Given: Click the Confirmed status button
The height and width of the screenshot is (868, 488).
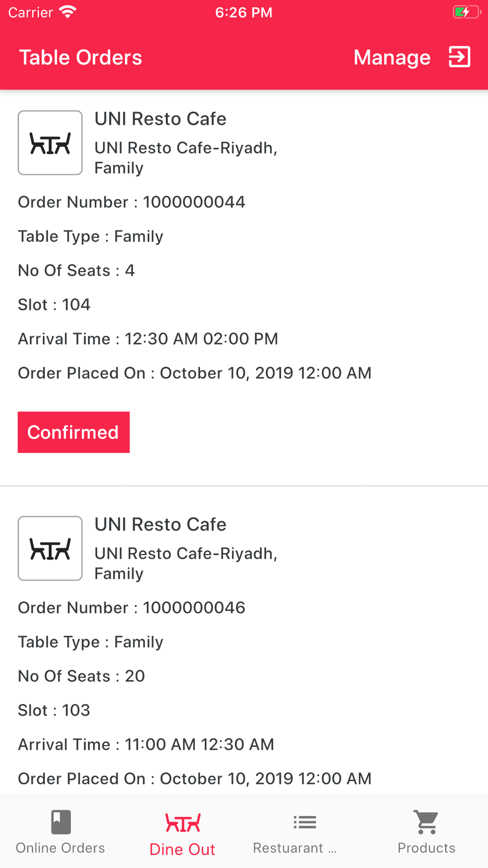Looking at the screenshot, I should [74, 432].
